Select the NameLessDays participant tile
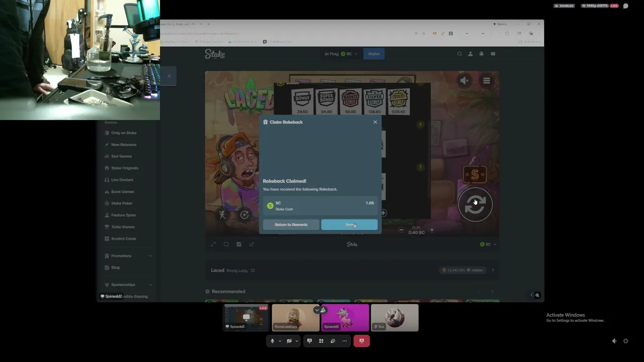This screenshot has height=362, width=644. (x=295, y=318)
